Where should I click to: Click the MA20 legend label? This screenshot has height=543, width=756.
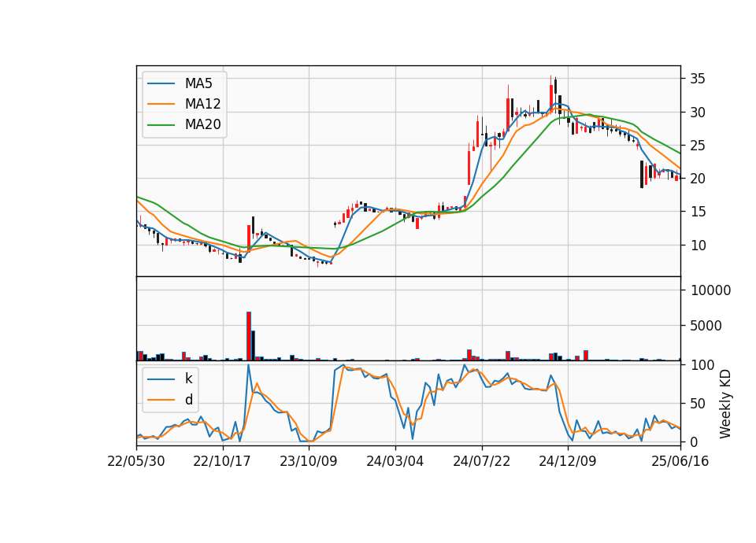coord(202,124)
